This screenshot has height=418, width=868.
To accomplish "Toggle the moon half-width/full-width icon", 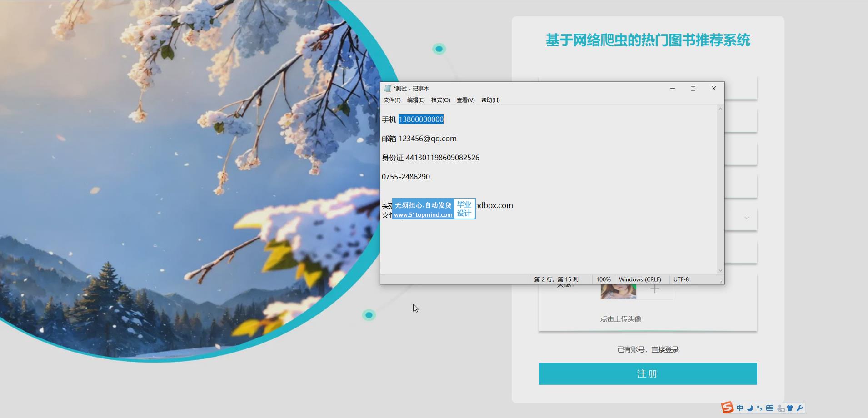I will click(750, 408).
